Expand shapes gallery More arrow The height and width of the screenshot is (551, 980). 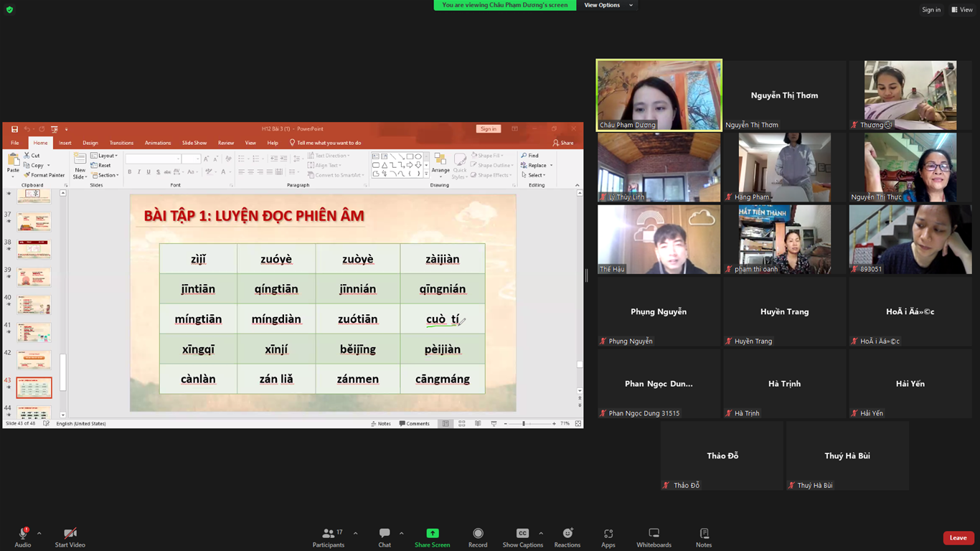click(426, 174)
